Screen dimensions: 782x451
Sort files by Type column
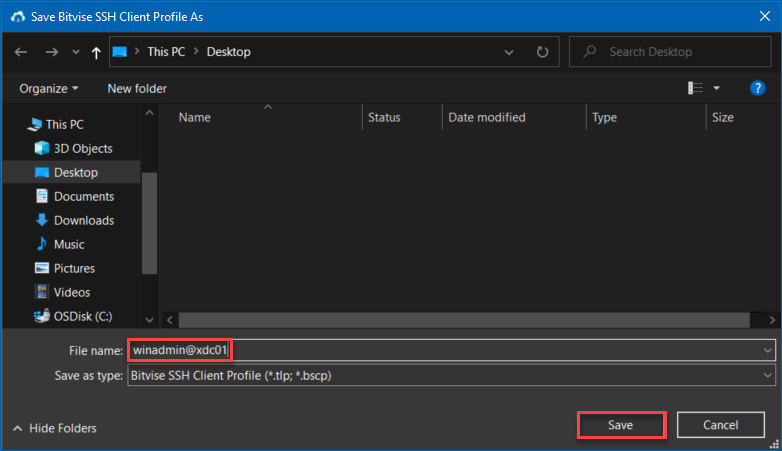[604, 118]
